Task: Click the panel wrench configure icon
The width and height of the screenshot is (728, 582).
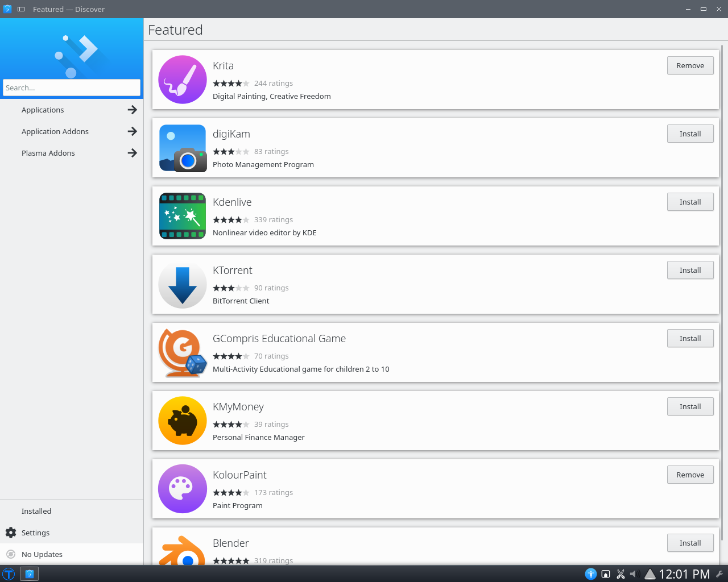Action: coord(719,574)
